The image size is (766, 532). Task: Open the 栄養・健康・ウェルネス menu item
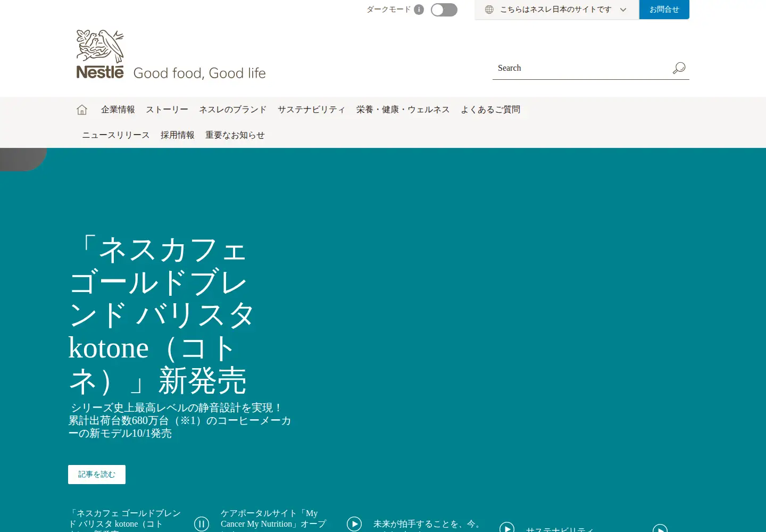(403, 110)
